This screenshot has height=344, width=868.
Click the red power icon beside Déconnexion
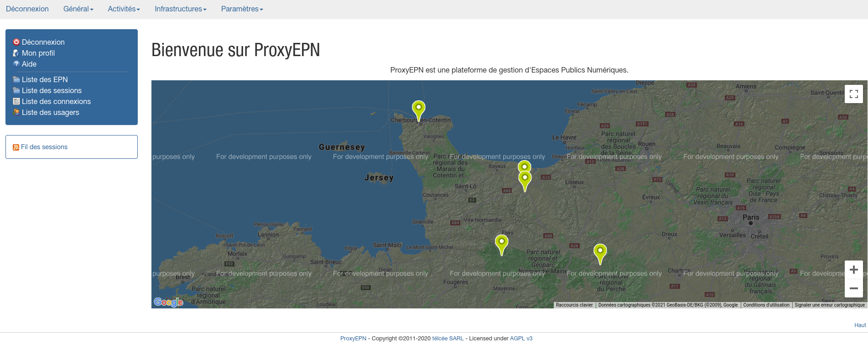[16, 42]
